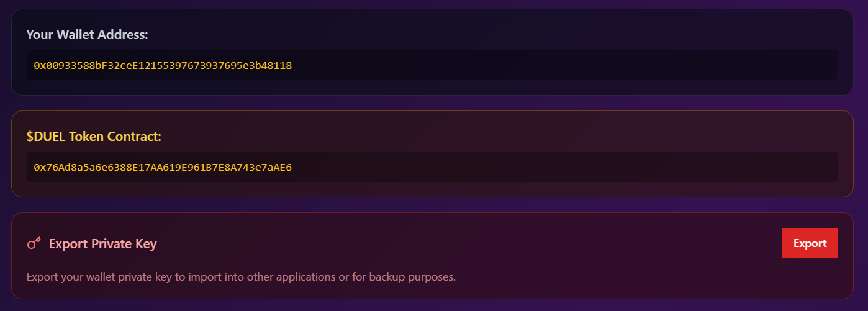
Task: Click the empty right side of token contract field
Action: (559, 167)
